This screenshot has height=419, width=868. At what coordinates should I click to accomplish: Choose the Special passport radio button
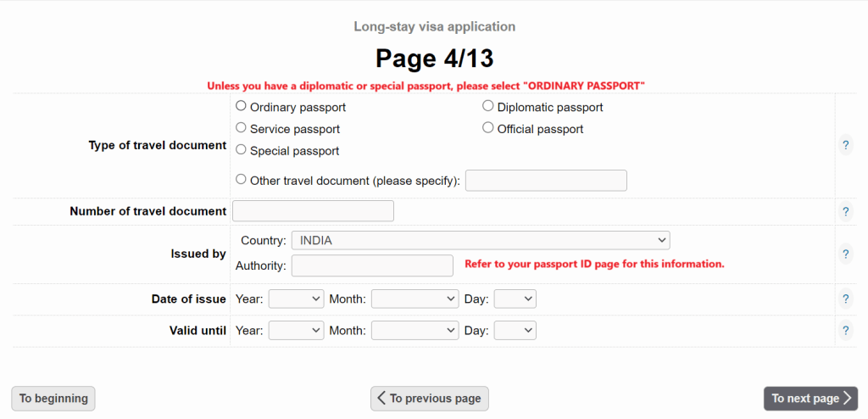(241, 150)
